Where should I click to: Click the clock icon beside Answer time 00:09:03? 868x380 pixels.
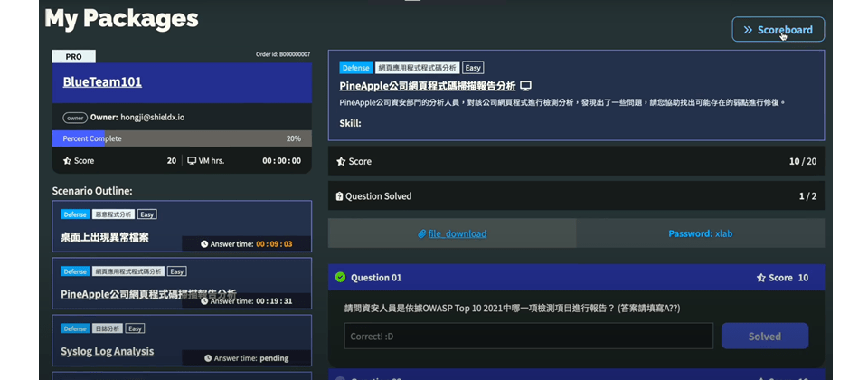204,243
